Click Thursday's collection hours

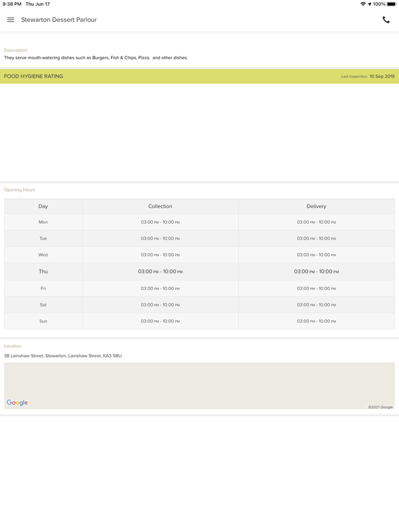[160, 272]
